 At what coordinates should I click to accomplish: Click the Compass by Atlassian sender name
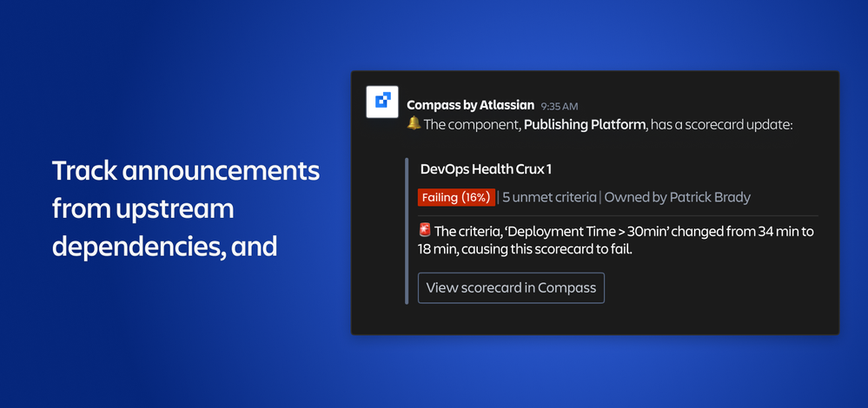point(471,105)
